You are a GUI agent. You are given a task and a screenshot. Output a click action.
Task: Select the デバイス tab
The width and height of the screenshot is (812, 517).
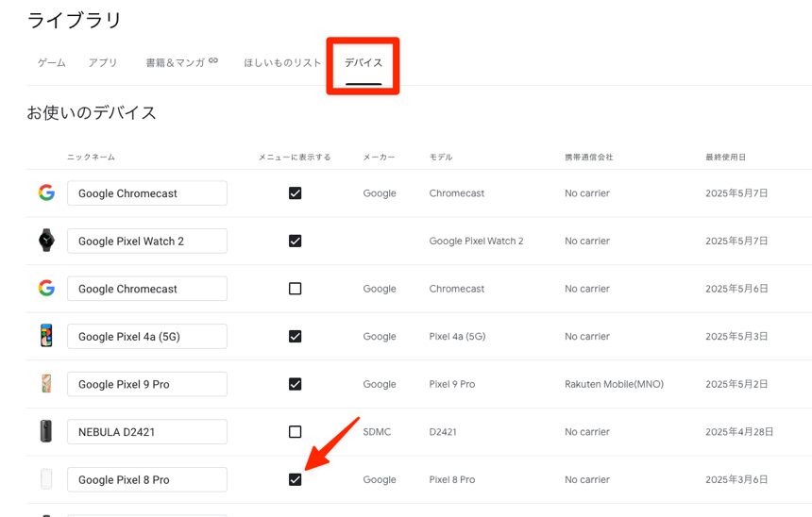[x=364, y=62]
